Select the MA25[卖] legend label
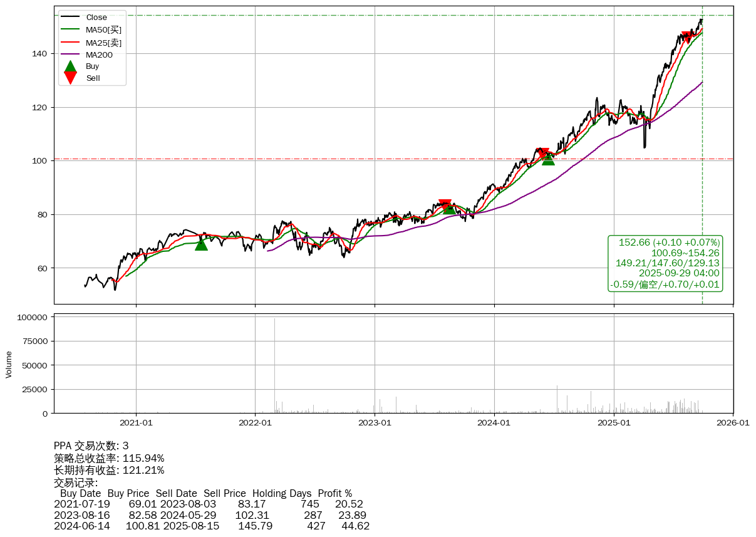The width and height of the screenshot is (756, 537). (103, 42)
